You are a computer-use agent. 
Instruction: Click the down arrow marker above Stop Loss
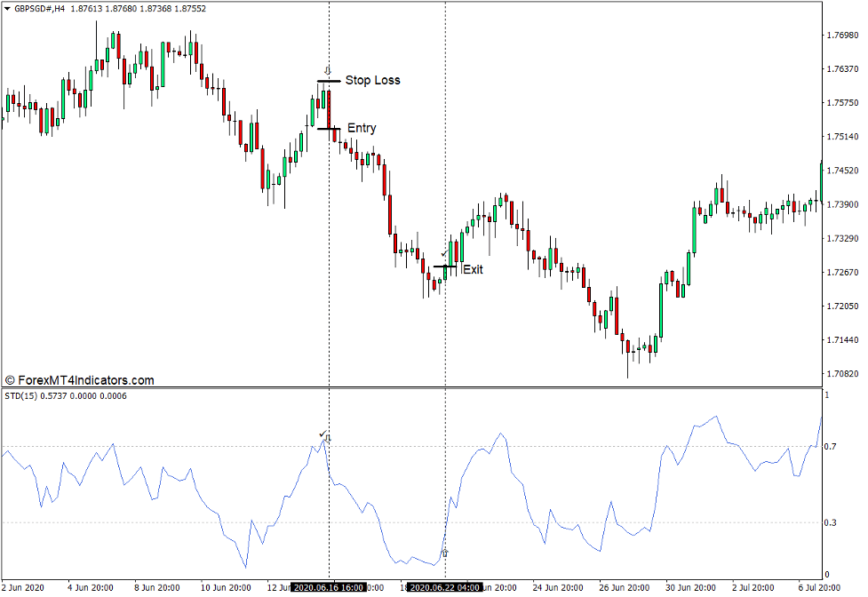(328, 70)
